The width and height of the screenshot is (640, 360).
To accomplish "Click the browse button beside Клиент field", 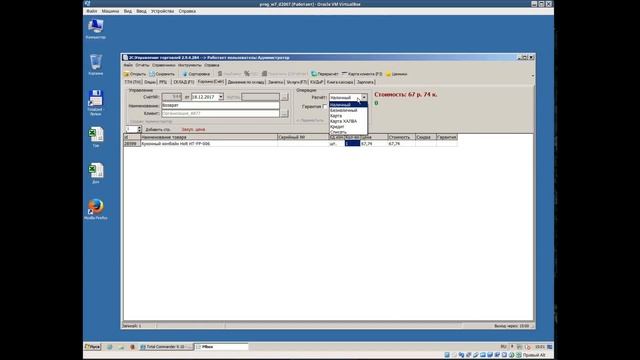I will point(284,113).
